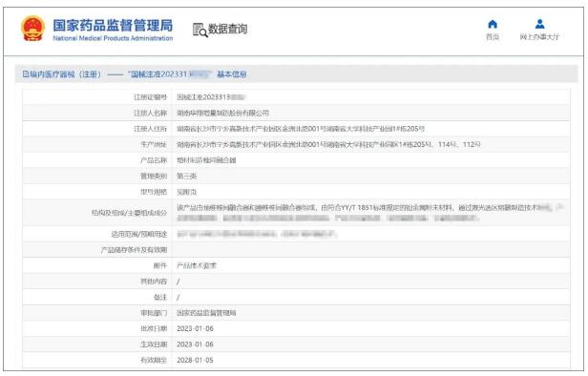Viewport: 588px width, 376px height.
Task: Open the home page house icon
Action: (x=493, y=25)
